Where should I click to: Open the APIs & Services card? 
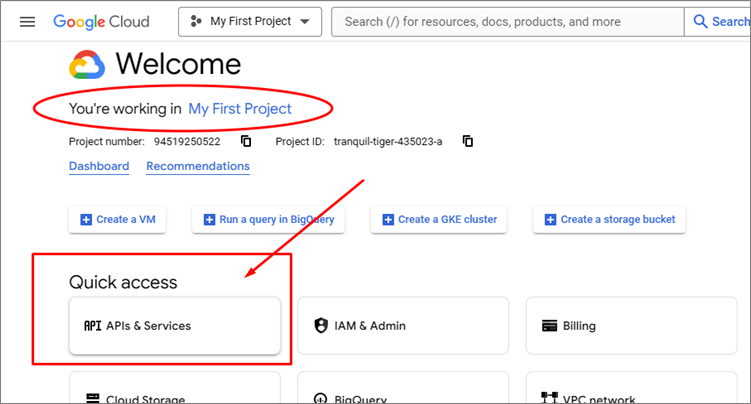175,326
